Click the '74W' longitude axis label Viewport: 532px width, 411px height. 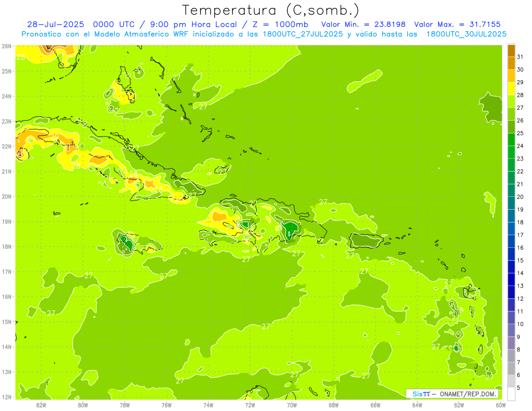[x=208, y=405]
